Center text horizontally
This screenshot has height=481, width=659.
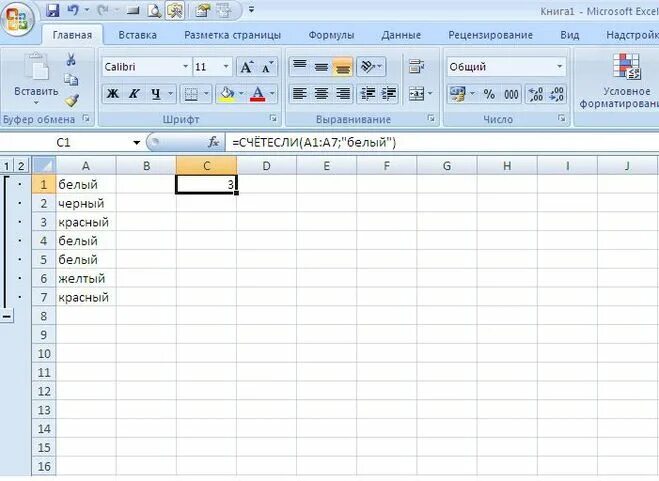pyautogui.click(x=322, y=93)
